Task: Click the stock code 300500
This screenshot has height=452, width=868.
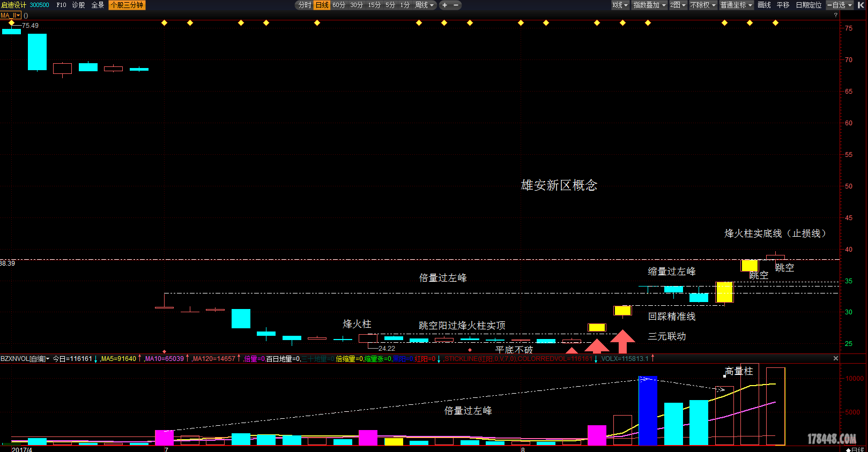Action: coord(40,5)
